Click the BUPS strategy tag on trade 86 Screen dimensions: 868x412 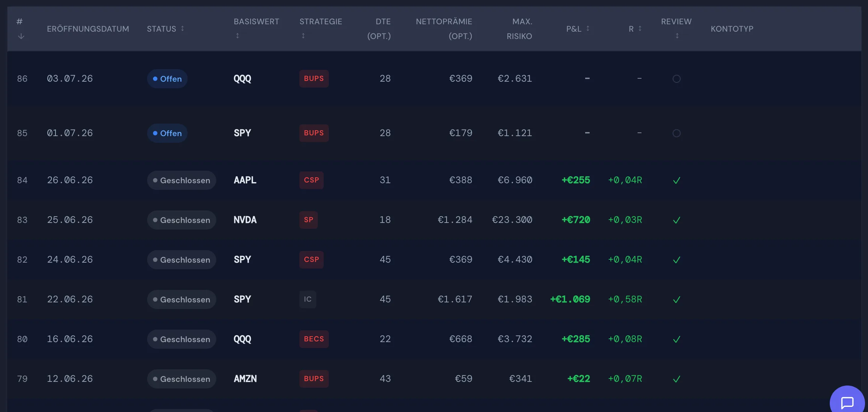click(x=314, y=79)
